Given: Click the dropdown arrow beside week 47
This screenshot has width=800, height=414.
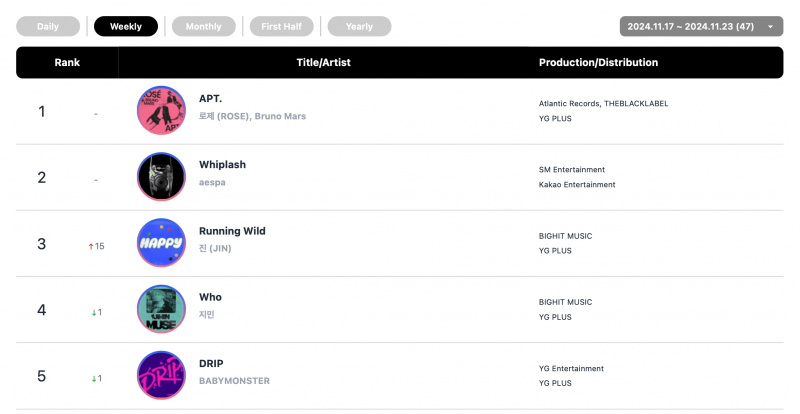Looking at the screenshot, I should coord(770,27).
